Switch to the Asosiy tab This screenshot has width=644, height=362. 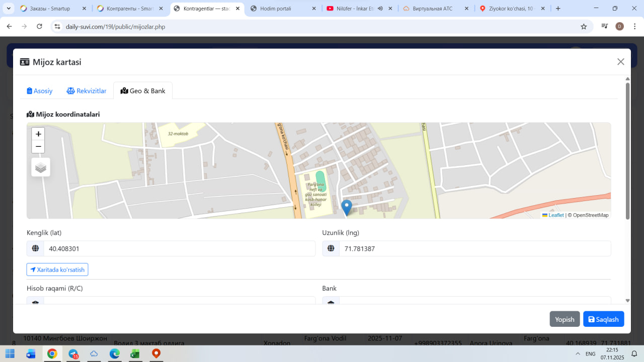[x=40, y=91]
